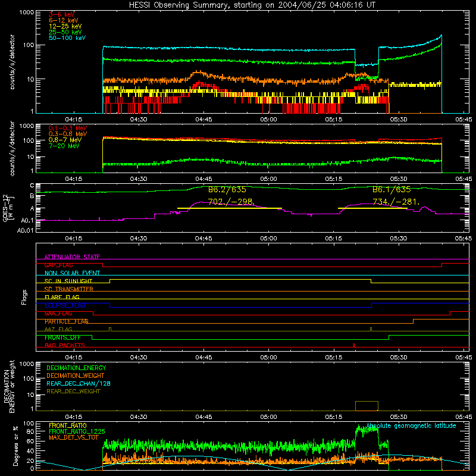Click the GOES-12 axis label
Screen dimensions: 476x476
pos(8,208)
